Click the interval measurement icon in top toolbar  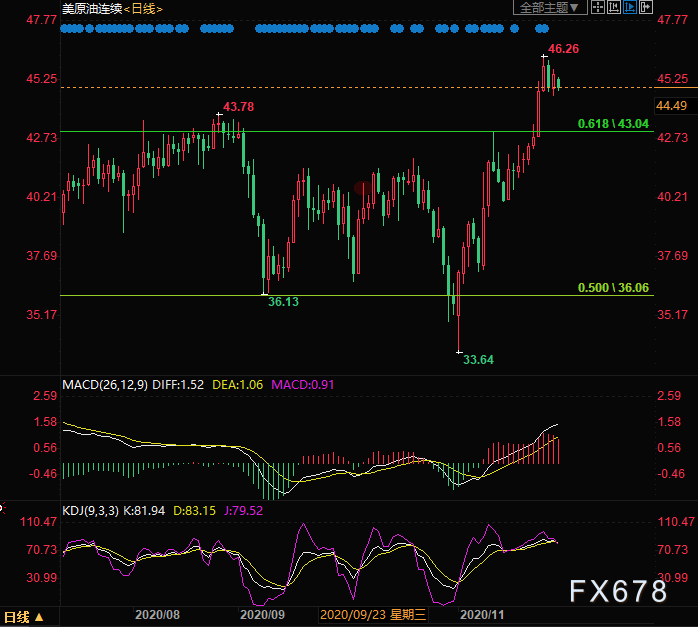(613, 7)
